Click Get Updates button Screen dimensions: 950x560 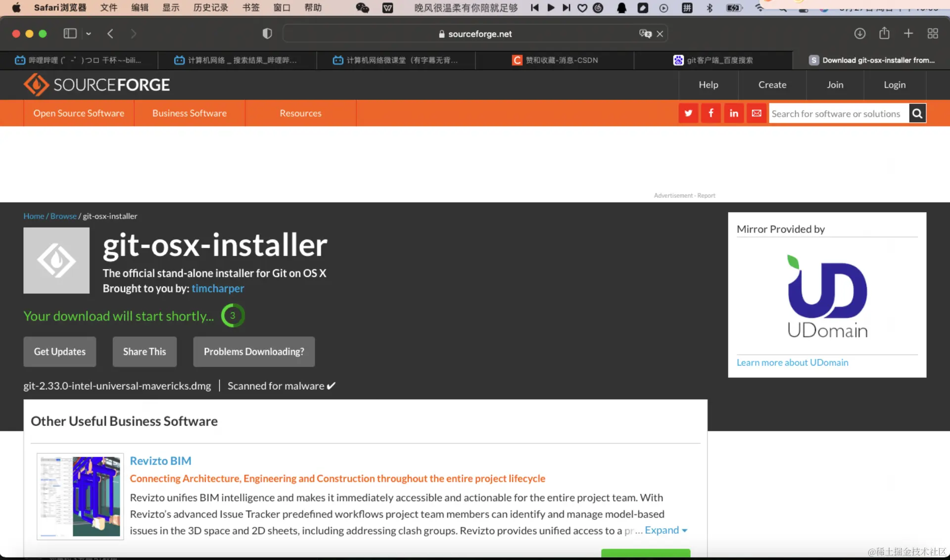coord(60,352)
